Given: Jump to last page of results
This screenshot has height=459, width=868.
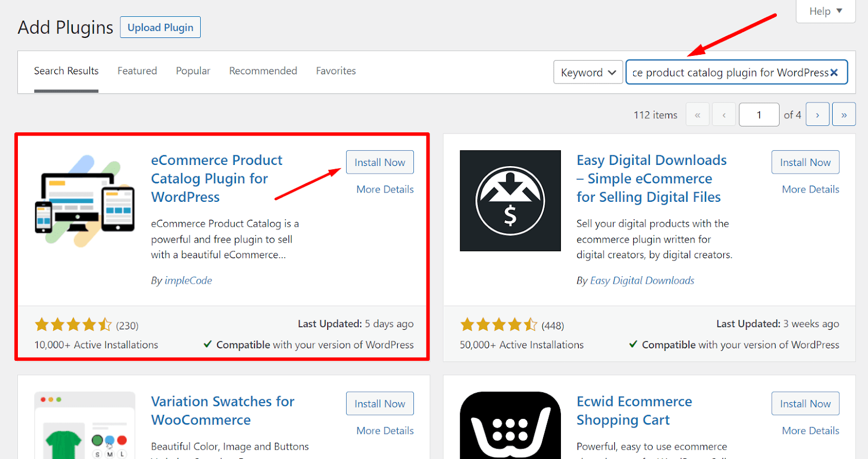Looking at the screenshot, I should tap(844, 114).
